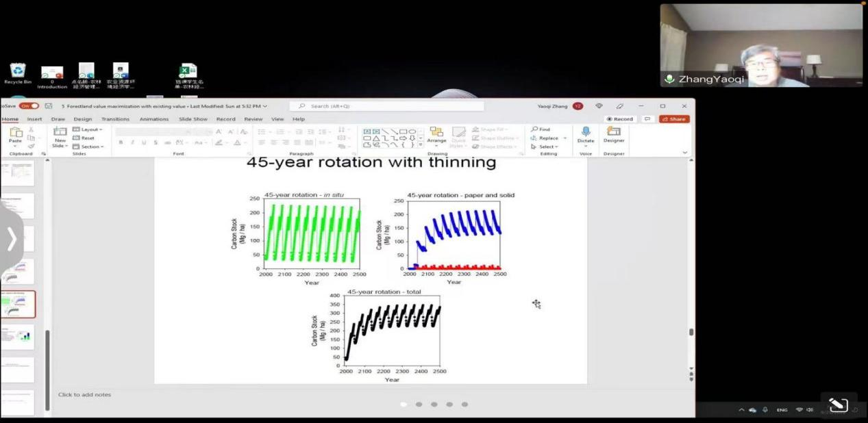Expand the Layout dropdown
This screenshot has width=868, height=423.
(88, 129)
